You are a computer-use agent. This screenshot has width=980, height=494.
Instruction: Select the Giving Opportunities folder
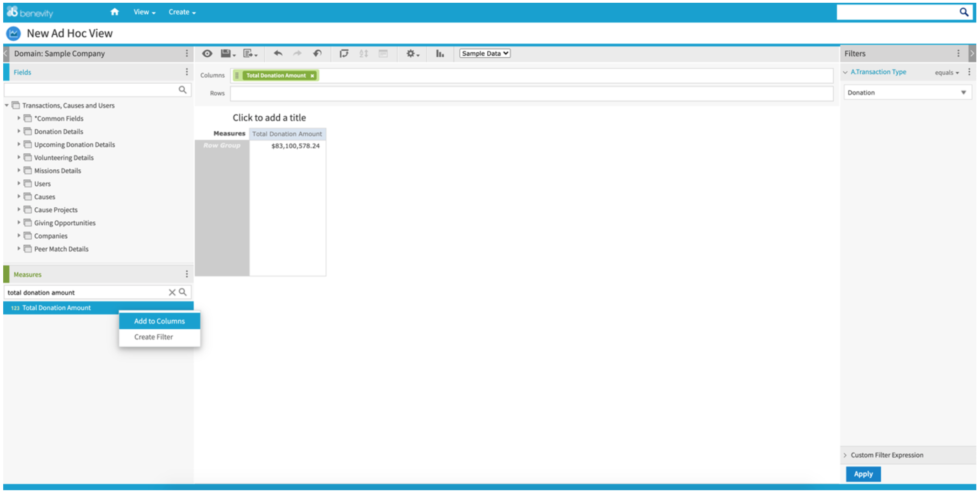(65, 223)
